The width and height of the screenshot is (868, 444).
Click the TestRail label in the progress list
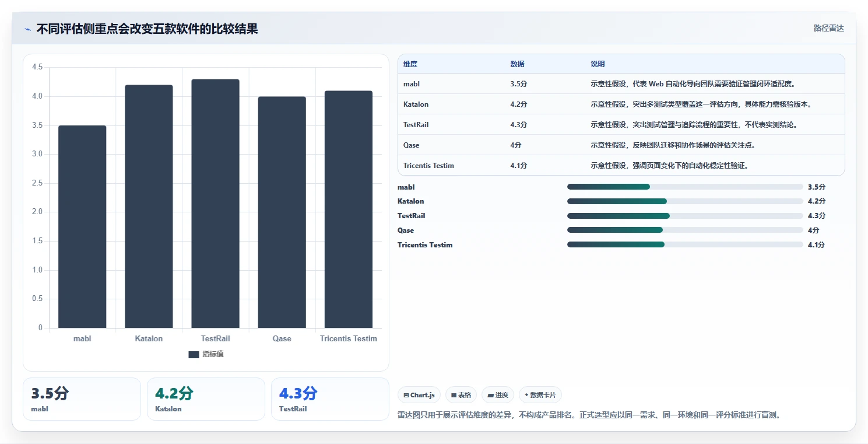pos(412,216)
